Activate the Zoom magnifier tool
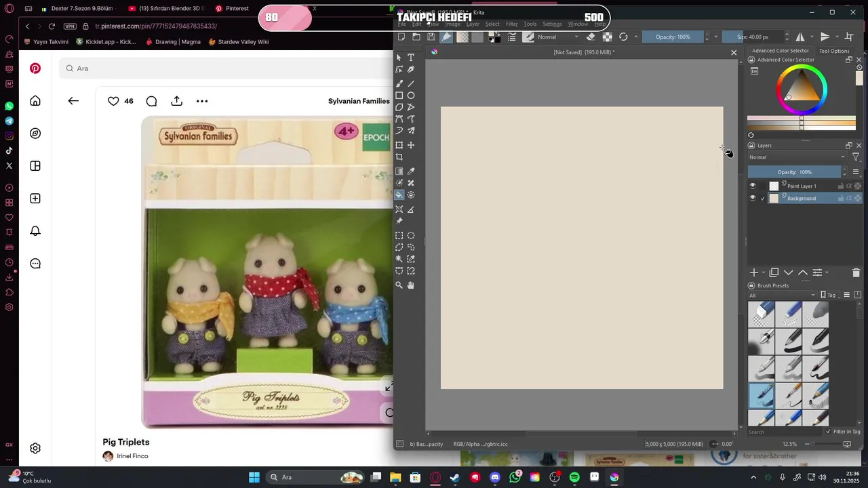This screenshot has width=868, height=488. (x=399, y=285)
